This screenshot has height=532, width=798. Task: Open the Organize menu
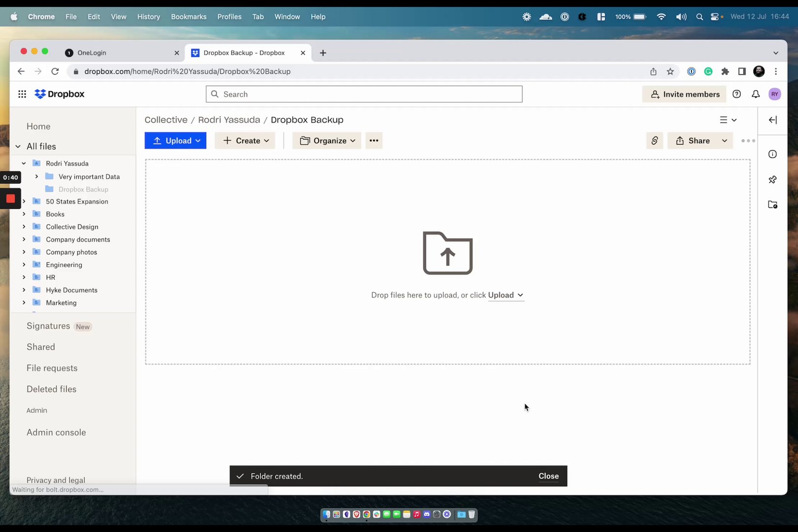326,140
